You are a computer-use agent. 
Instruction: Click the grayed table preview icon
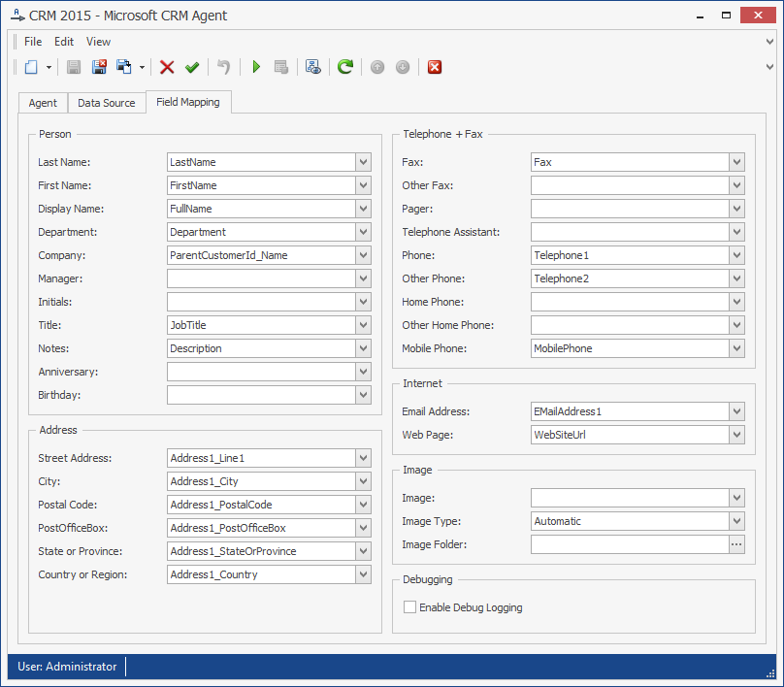281,67
